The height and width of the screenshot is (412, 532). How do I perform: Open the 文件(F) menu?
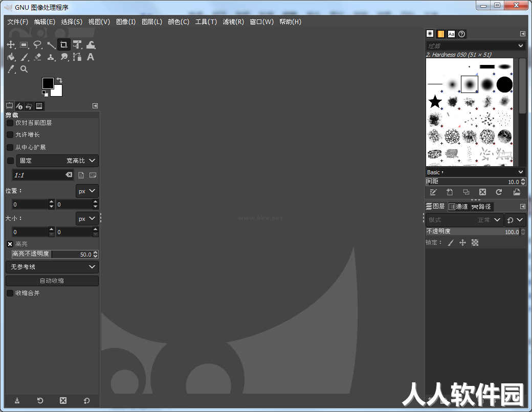pos(17,21)
